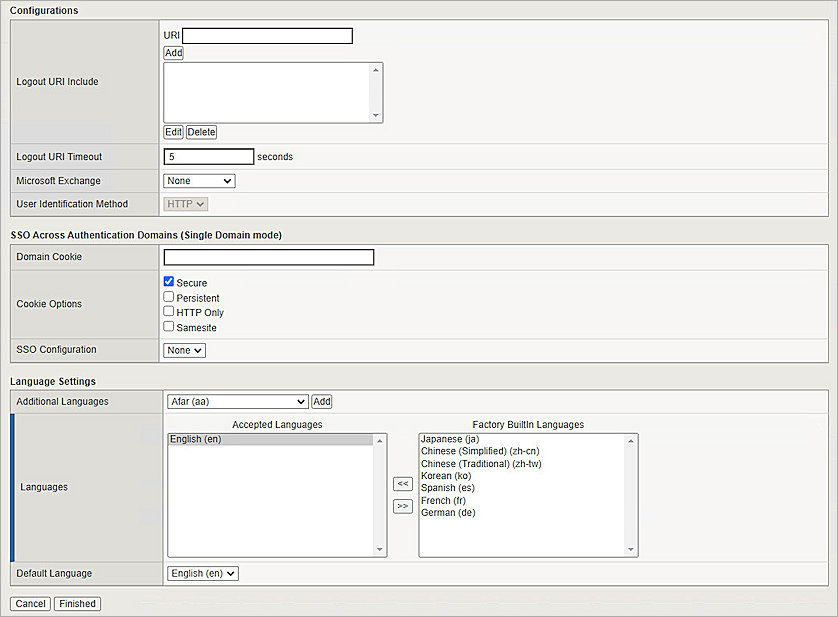Open the Microsoft Exchange dropdown

pyautogui.click(x=197, y=180)
